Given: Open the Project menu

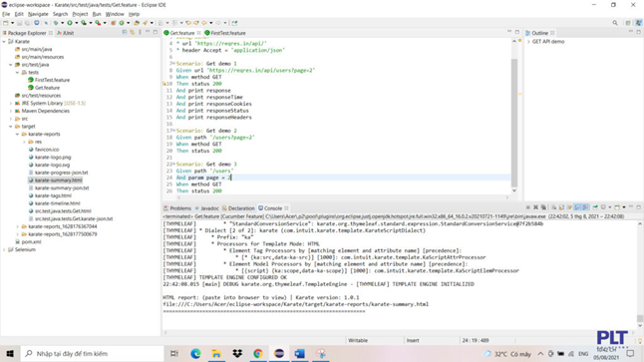Looking at the screenshot, I should 80,14.
